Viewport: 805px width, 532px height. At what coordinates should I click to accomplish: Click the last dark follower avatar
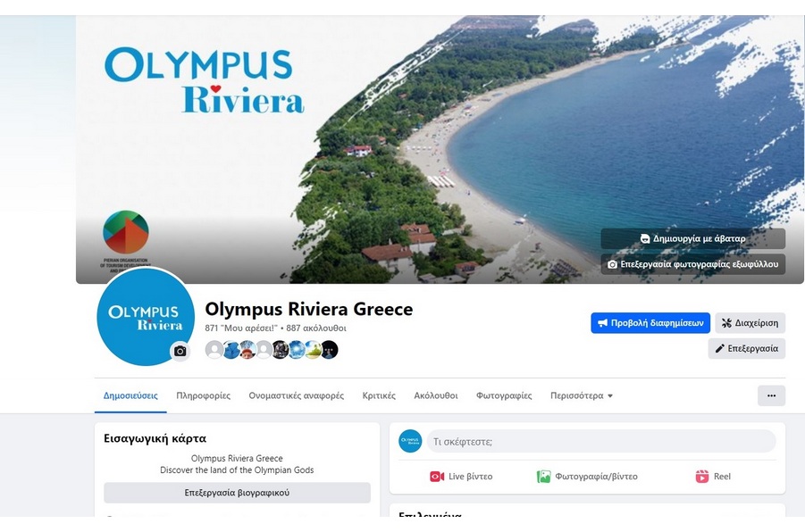tap(330, 350)
